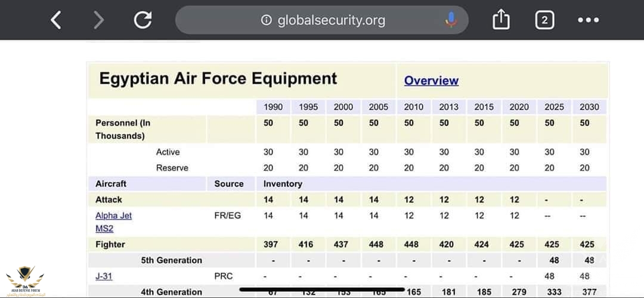Tap the browser forward arrow
The height and width of the screenshot is (298, 644).
[x=99, y=20]
